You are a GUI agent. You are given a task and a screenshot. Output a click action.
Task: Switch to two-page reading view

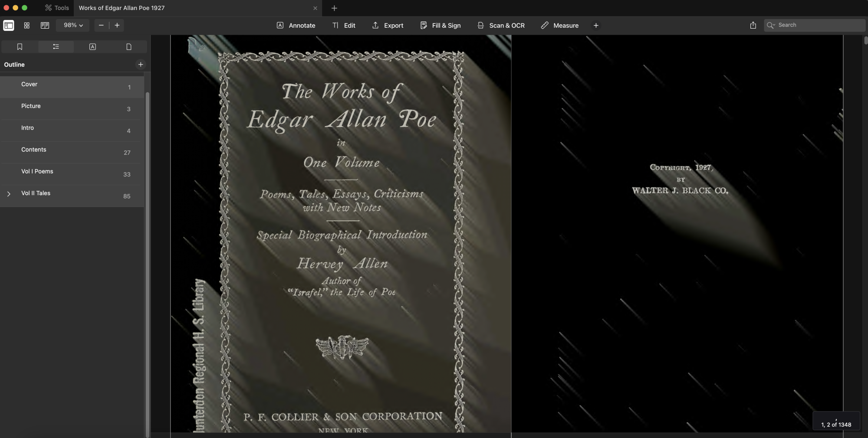pos(45,25)
